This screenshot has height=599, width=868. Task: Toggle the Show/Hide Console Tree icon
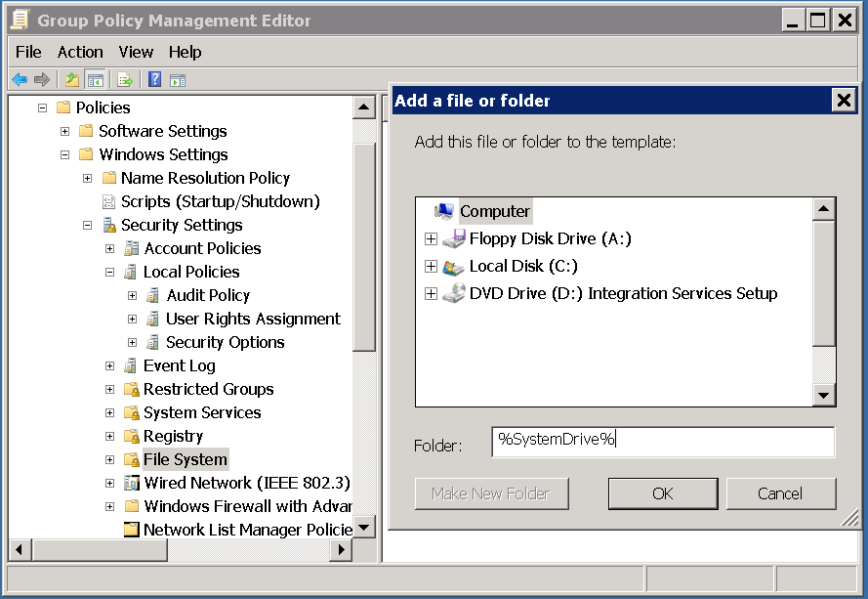pyautogui.click(x=96, y=80)
